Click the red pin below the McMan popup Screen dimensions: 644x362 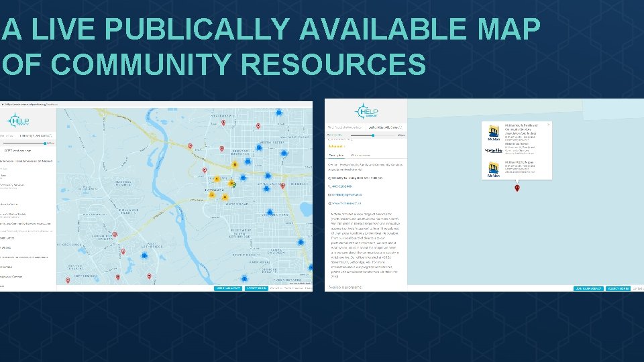pos(517,188)
